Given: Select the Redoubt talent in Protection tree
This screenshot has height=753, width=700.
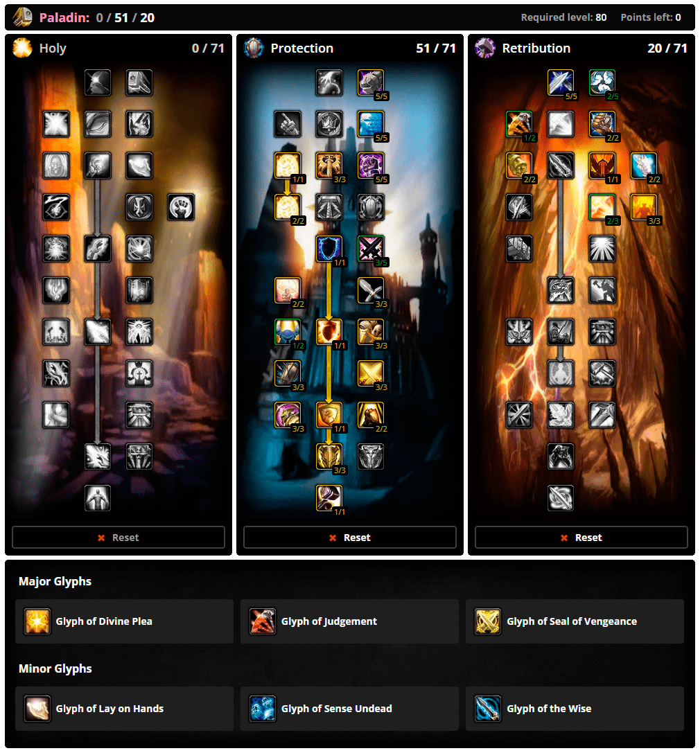Looking at the screenshot, I should (288, 373).
